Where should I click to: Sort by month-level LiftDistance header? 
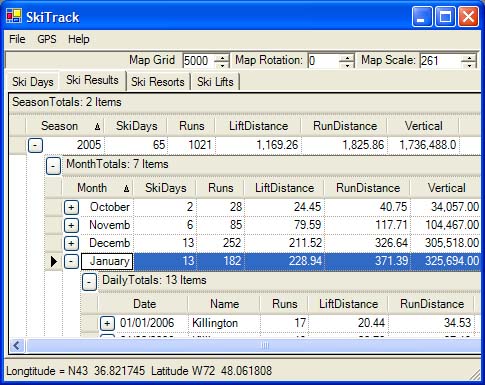point(284,188)
